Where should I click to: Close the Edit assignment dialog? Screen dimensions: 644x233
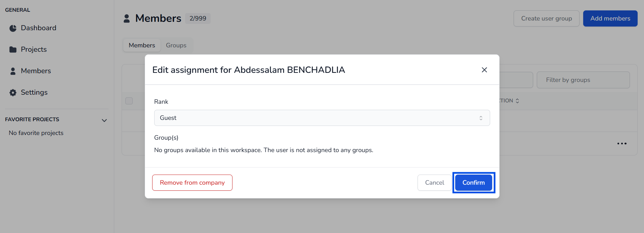tap(484, 70)
